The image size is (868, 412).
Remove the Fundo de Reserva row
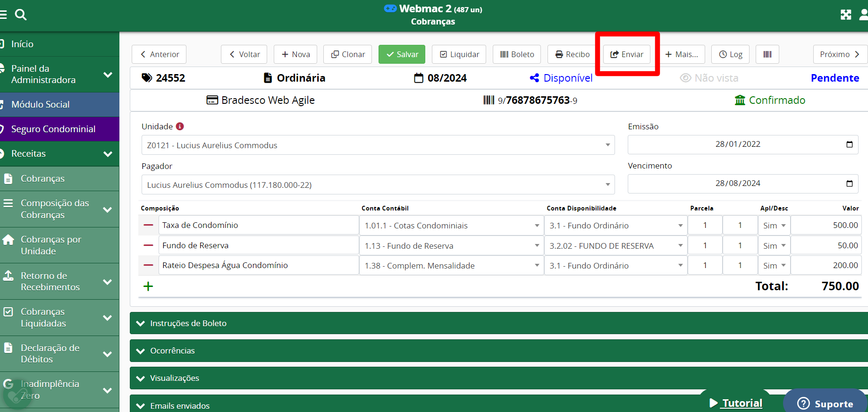[148, 245]
